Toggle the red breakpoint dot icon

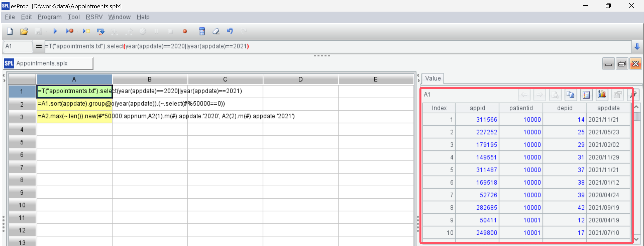coord(185,31)
